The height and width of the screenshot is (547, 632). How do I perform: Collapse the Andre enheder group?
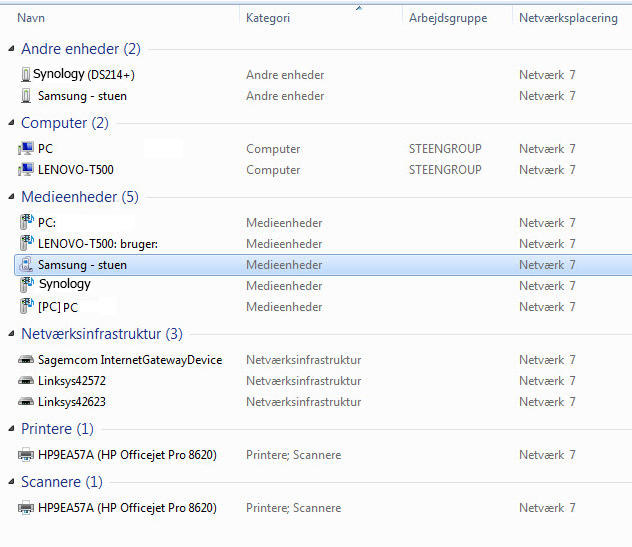tap(11, 49)
